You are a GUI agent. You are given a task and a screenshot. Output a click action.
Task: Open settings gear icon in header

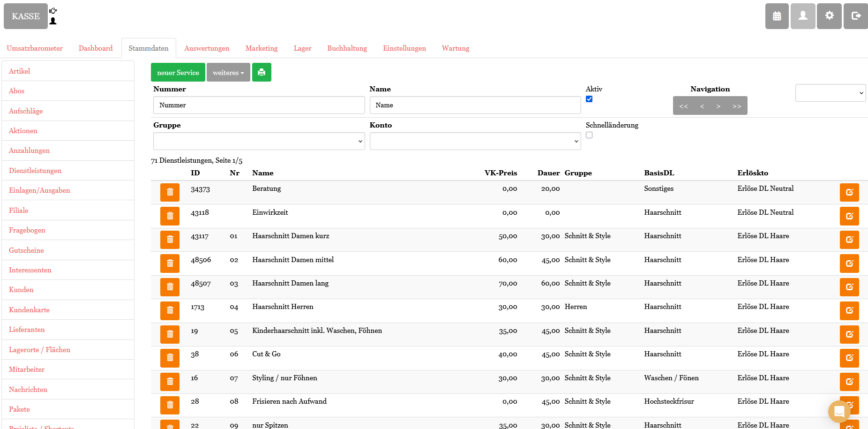829,16
